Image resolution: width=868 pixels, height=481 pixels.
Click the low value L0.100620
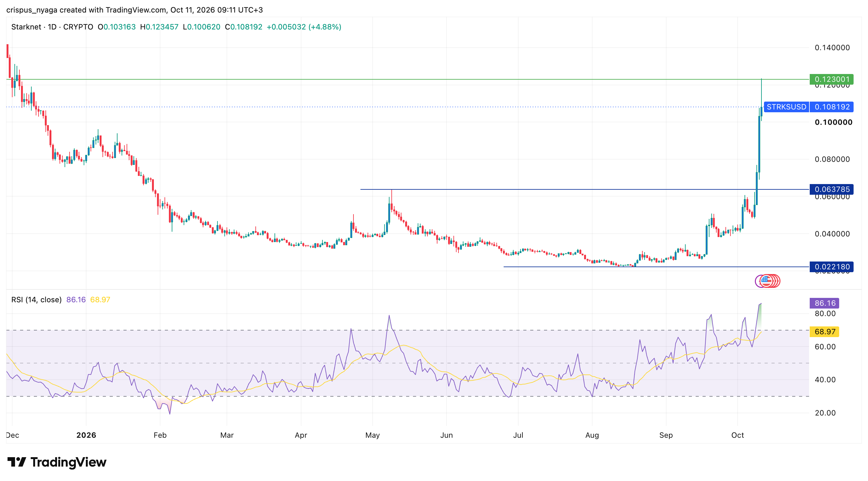pyautogui.click(x=201, y=27)
